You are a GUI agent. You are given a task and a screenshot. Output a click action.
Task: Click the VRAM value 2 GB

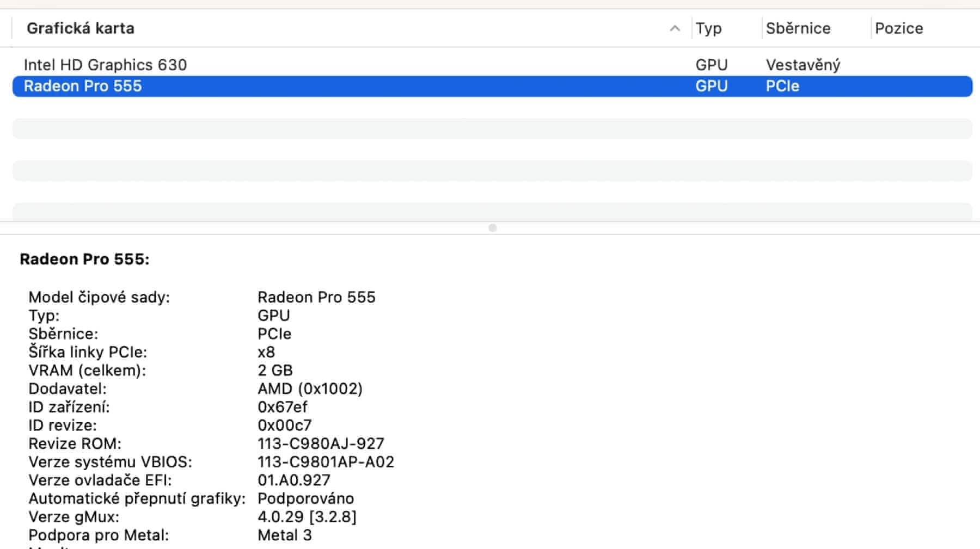275,370
